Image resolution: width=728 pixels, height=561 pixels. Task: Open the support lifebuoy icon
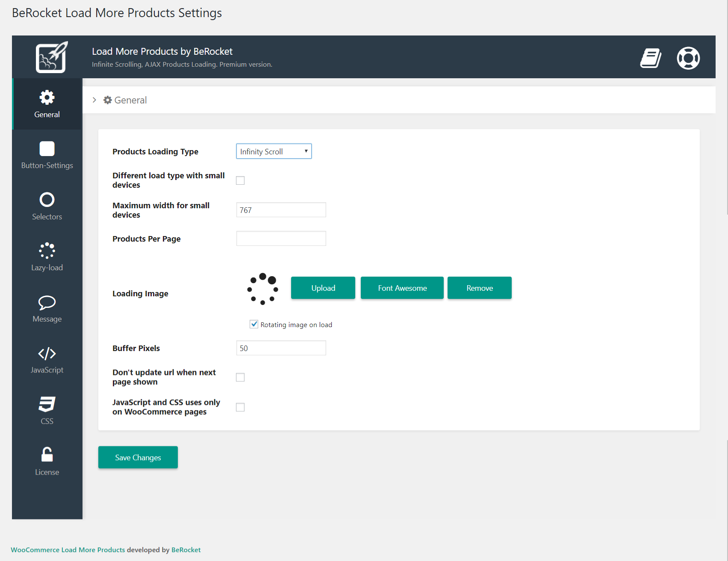tap(688, 58)
